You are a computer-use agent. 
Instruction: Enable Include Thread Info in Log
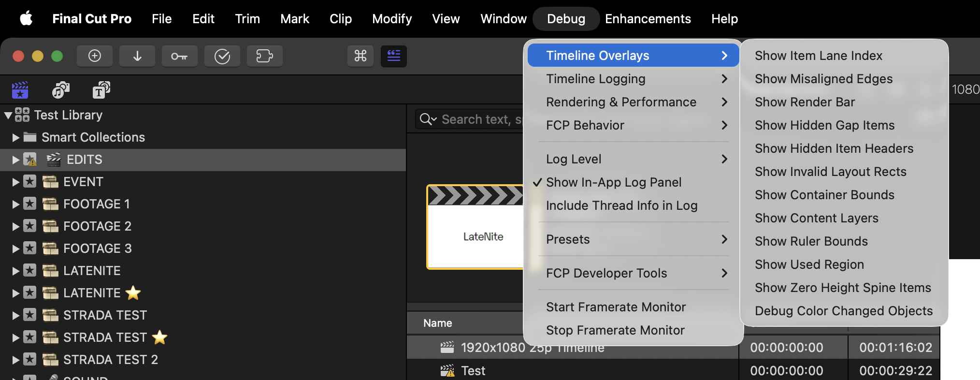[x=621, y=205]
